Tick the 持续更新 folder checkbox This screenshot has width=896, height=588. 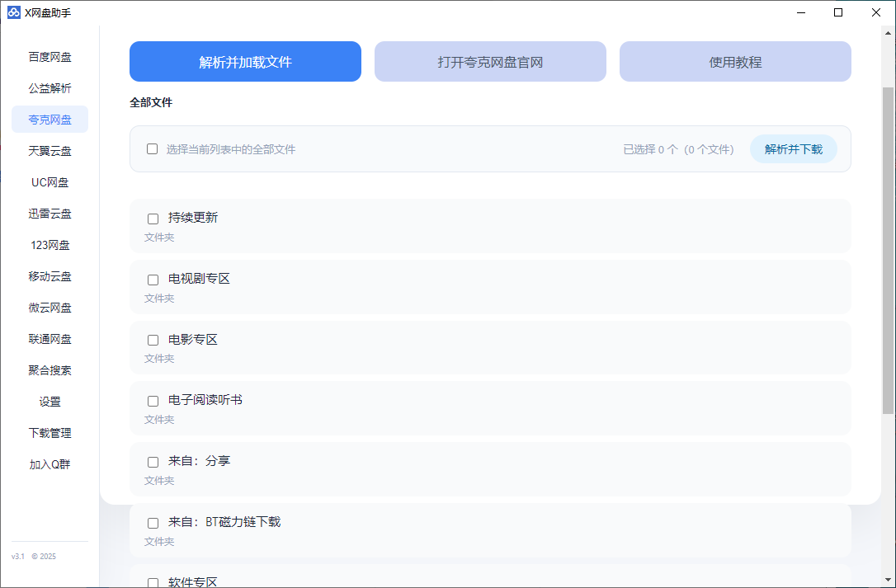pos(153,219)
